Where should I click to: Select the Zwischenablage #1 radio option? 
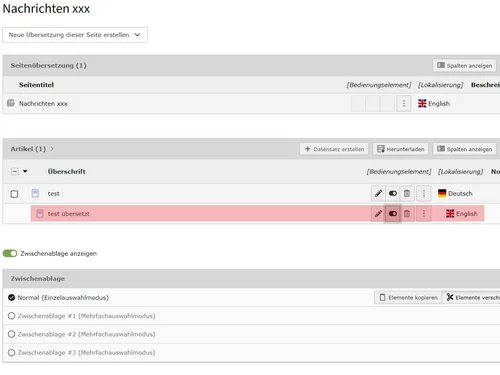(12, 316)
